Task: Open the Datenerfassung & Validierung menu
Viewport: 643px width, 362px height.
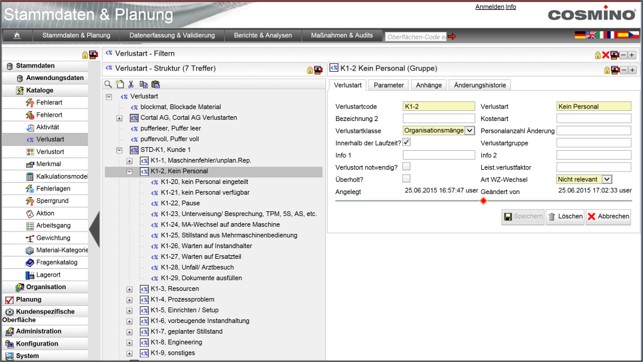Action: pos(172,36)
